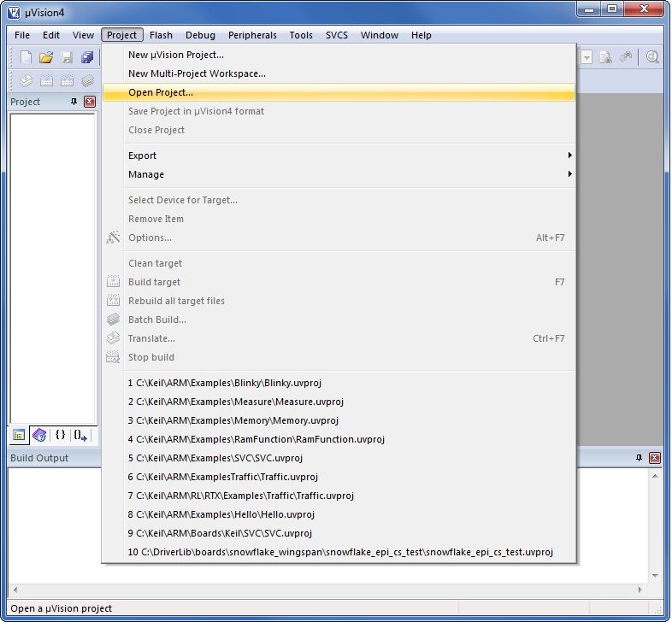Open the Debug menu
Image resolution: width=672 pixels, height=622 pixels.
(200, 35)
